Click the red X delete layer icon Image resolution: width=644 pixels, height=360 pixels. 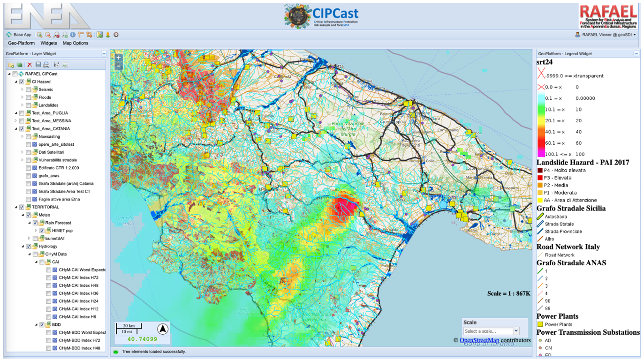coord(30,65)
